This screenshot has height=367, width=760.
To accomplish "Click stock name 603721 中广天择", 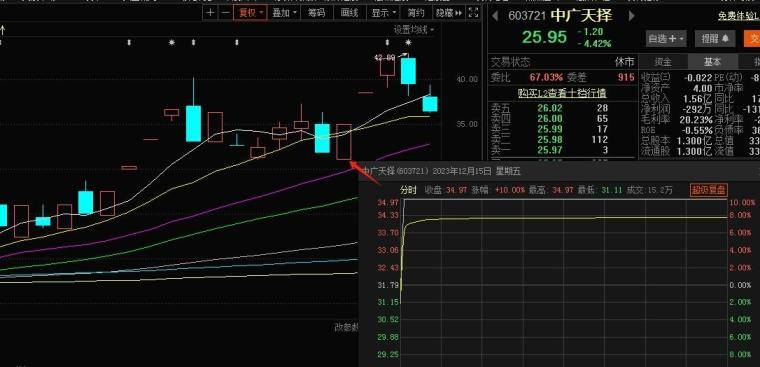I will pyautogui.click(x=560, y=16).
